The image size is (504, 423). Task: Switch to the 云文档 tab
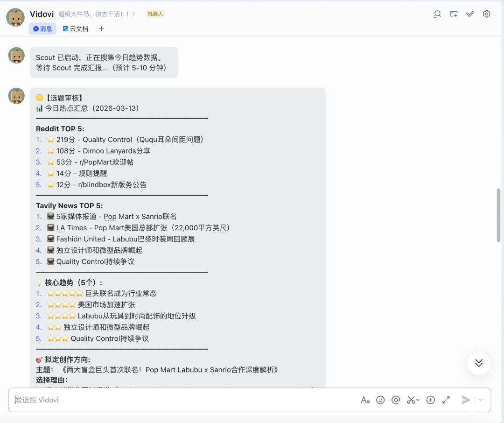(x=76, y=28)
